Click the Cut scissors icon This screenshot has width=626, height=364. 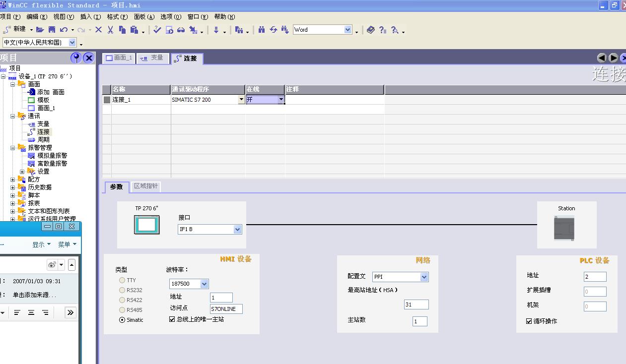[110, 30]
